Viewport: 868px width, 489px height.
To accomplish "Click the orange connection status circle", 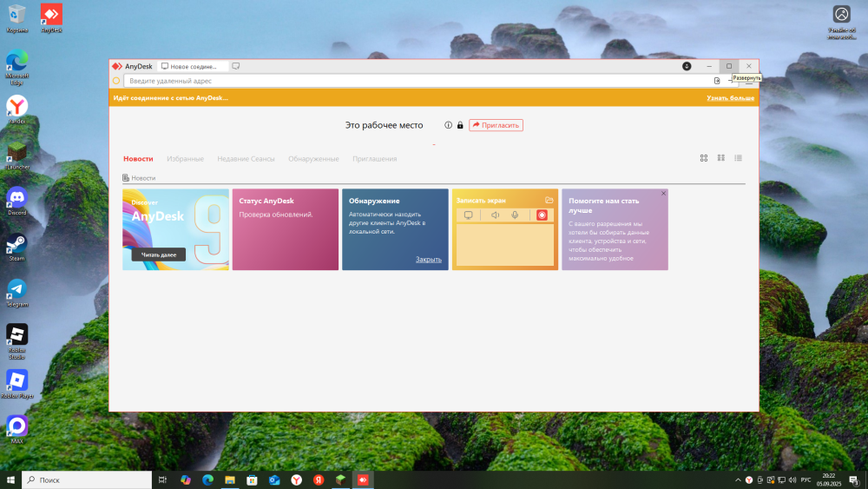I will [x=116, y=81].
